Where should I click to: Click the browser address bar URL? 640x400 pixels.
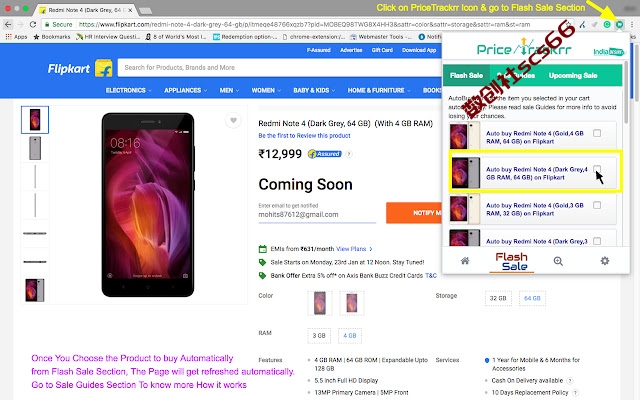point(304,24)
